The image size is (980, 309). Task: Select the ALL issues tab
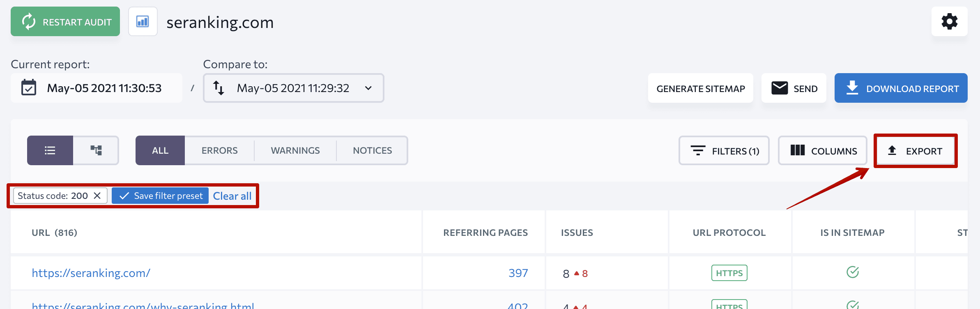click(160, 150)
